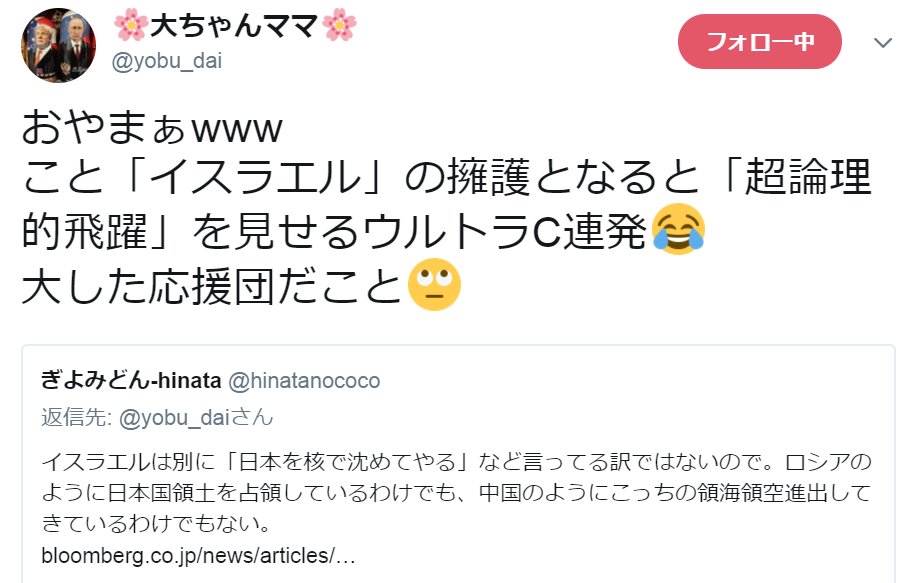The width and height of the screenshot is (916, 583).
Task: Click the tweet line starting こと「イスラエル」
Action: [446, 178]
